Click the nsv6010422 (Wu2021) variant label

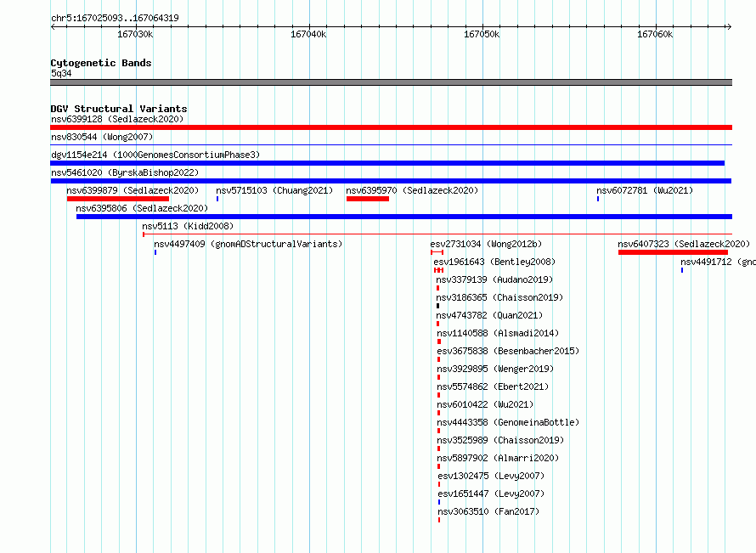(485, 404)
